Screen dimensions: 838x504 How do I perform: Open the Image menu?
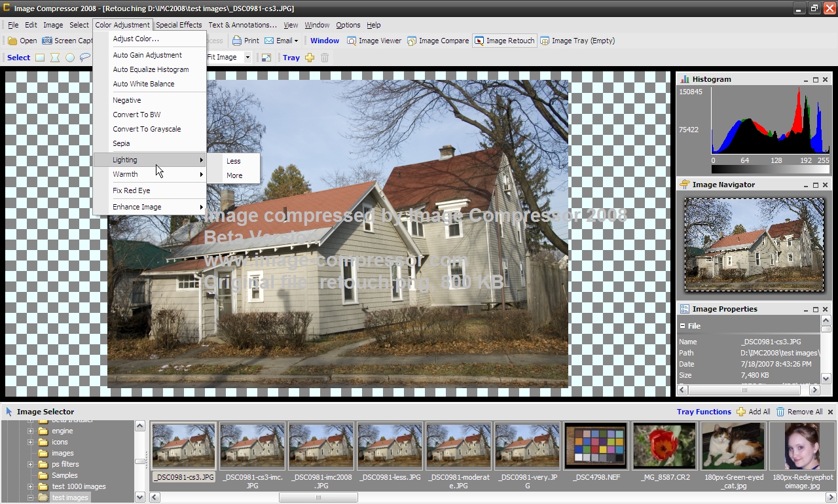[53, 25]
